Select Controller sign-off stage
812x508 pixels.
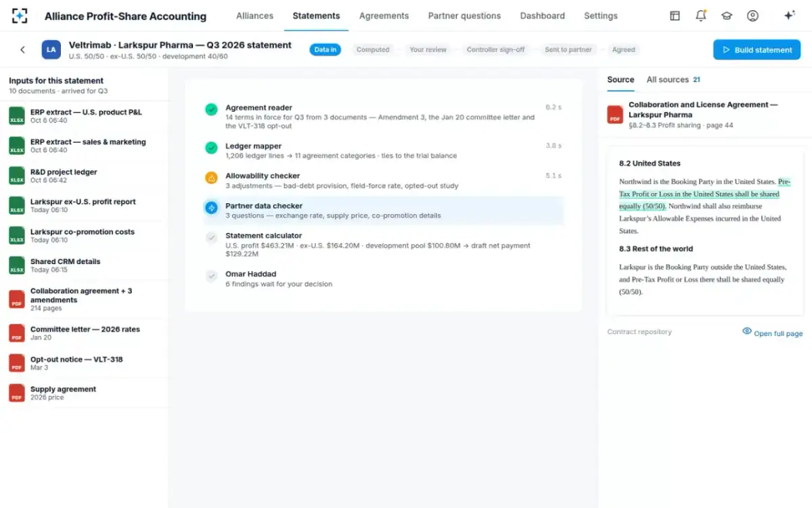(x=495, y=49)
